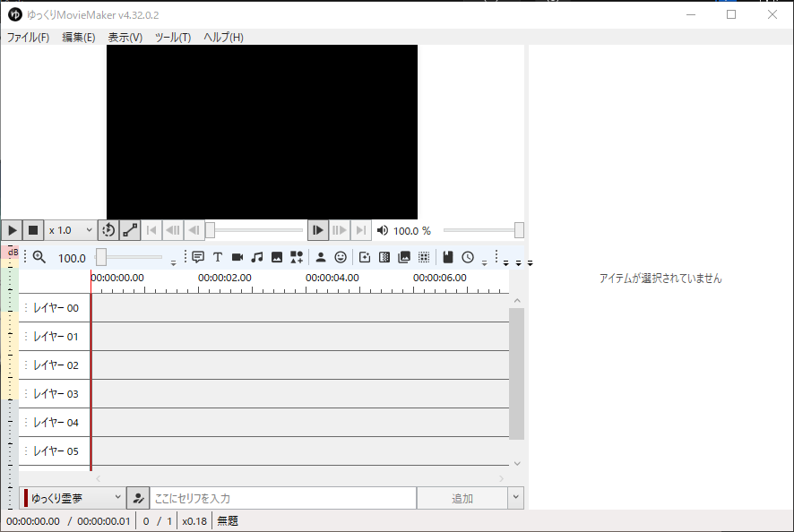794x532 pixels.
Task: Click the ここにセリフを入力 text field
Action: point(282,498)
